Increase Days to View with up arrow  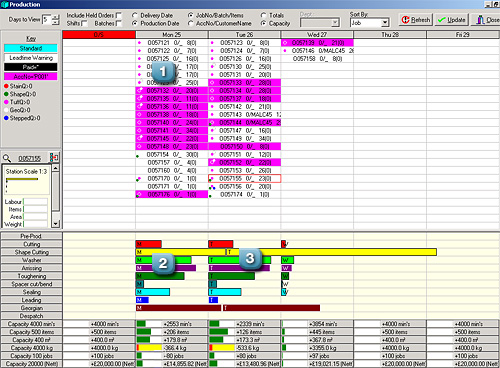click(x=56, y=17)
